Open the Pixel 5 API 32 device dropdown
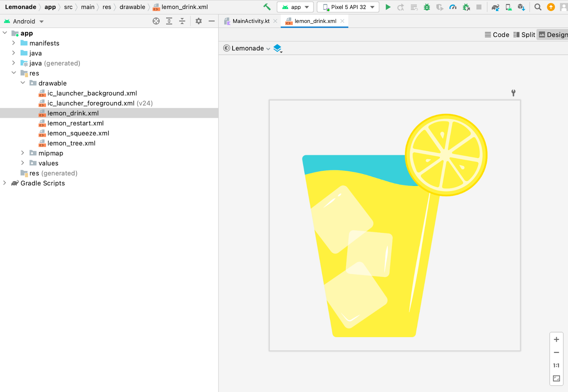 tap(348, 7)
